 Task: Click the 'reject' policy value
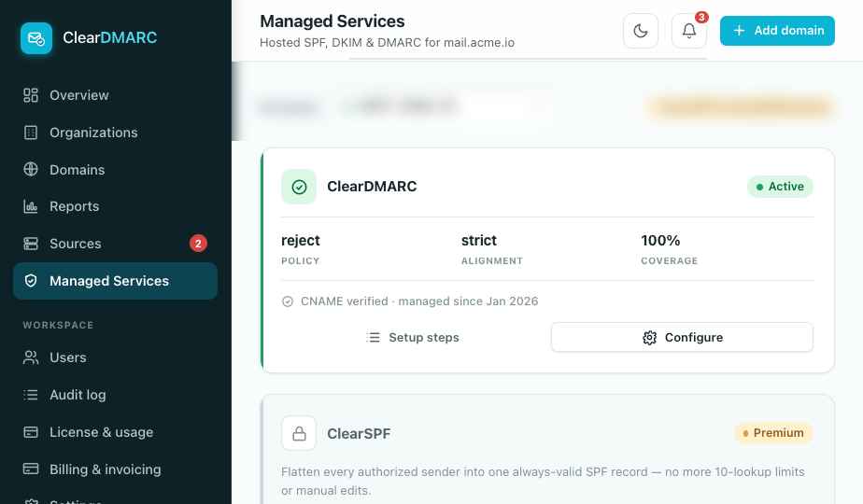point(300,241)
